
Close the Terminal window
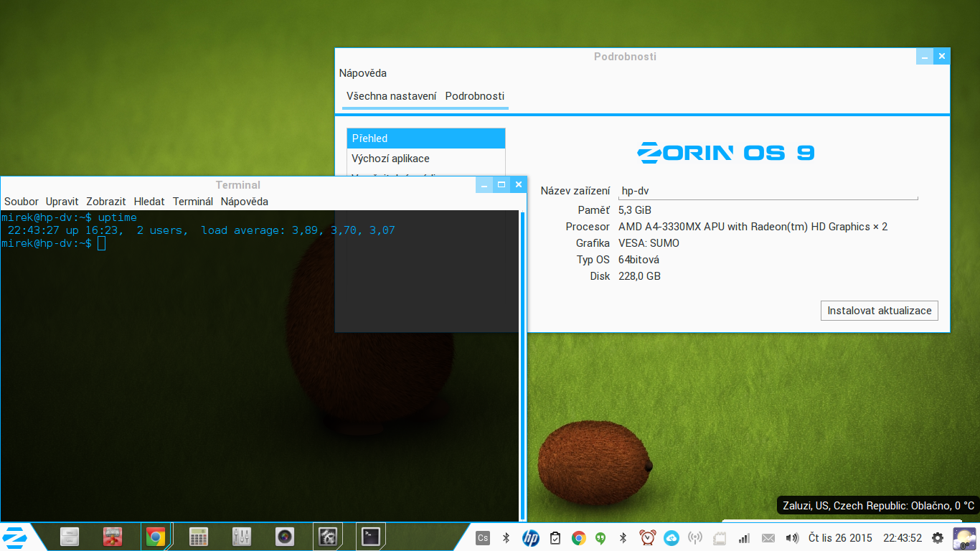pyautogui.click(x=519, y=185)
